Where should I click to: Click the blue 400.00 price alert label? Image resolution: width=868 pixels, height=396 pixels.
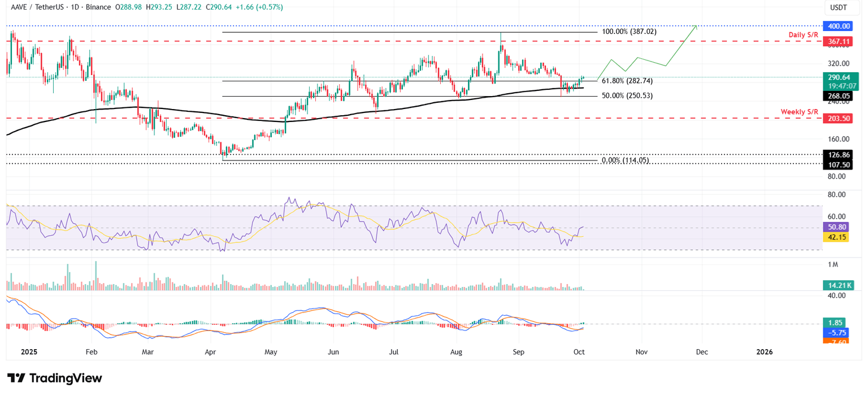coord(838,26)
